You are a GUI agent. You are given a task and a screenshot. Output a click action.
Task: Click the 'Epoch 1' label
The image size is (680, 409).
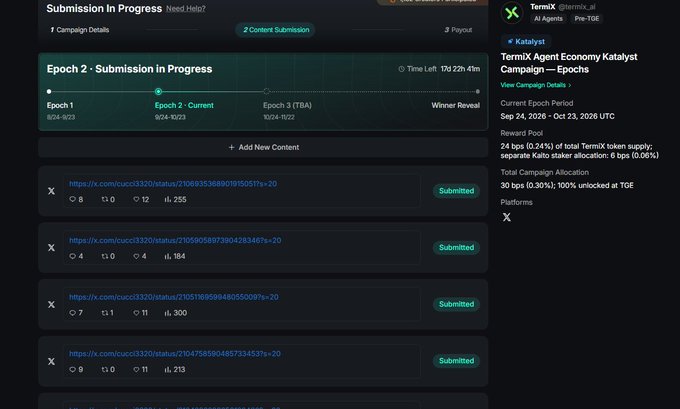pyautogui.click(x=60, y=105)
